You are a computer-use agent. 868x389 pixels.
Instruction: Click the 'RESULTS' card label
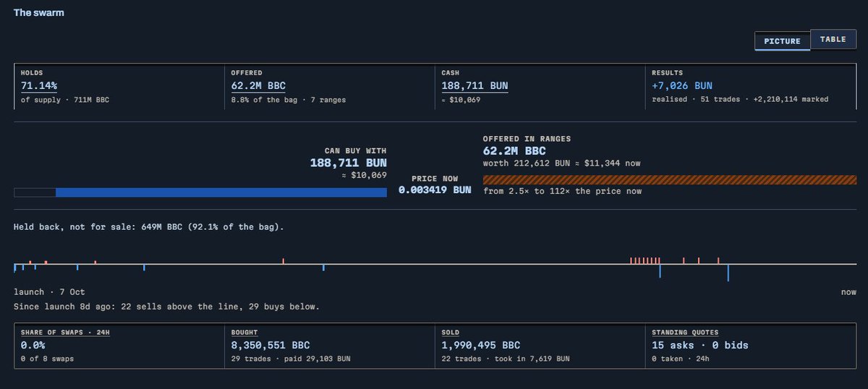tap(667, 73)
